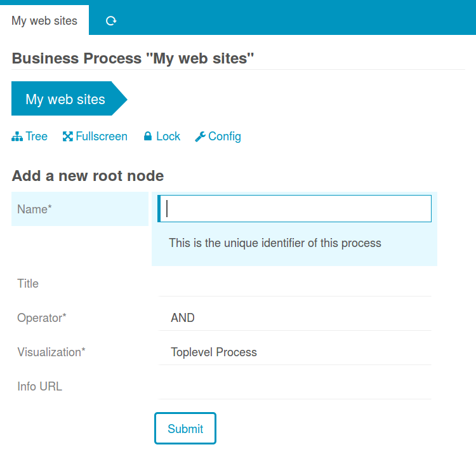Click the Lock text link
The height and width of the screenshot is (454, 476).
[x=168, y=137]
